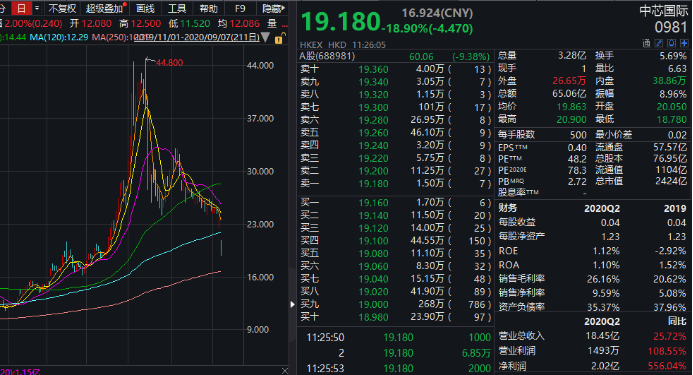Click the ROE 2020Q2 value 1.12%

(x=605, y=251)
